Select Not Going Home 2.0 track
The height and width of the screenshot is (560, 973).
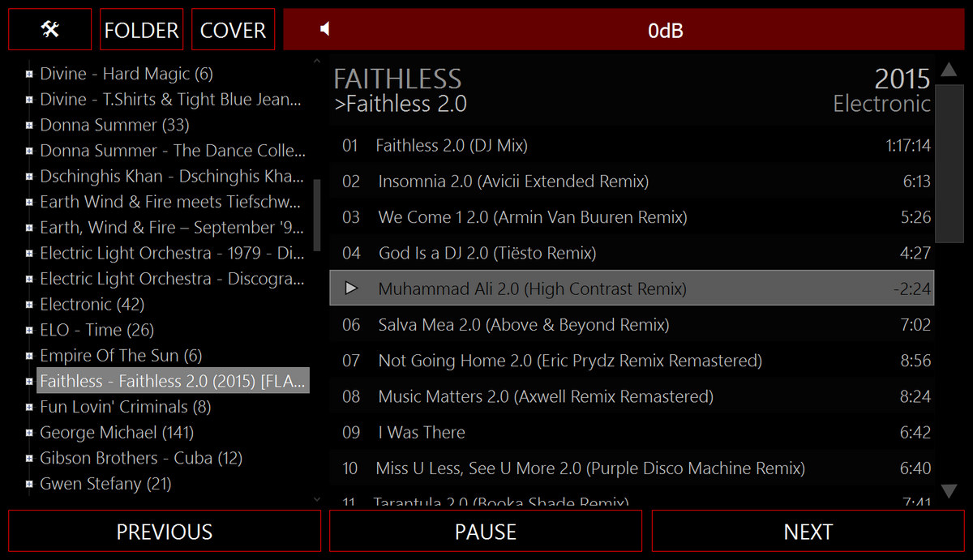coord(632,361)
